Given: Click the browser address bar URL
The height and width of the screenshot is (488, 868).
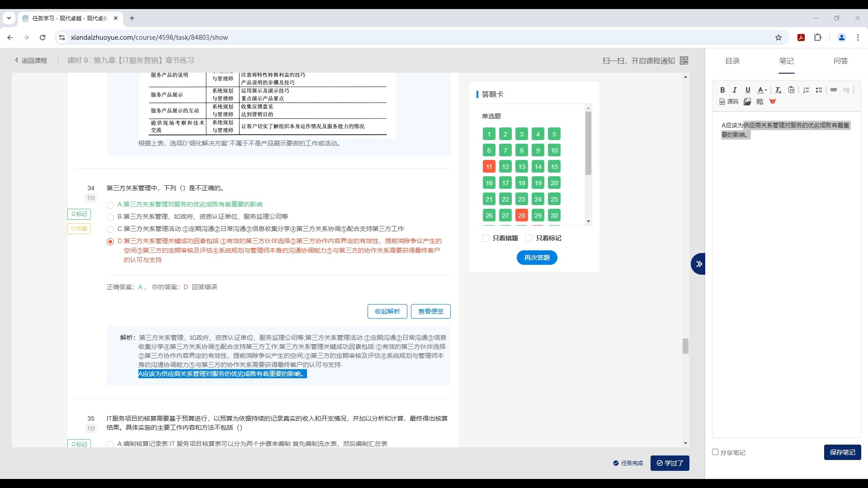Looking at the screenshot, I should [150, 38].
